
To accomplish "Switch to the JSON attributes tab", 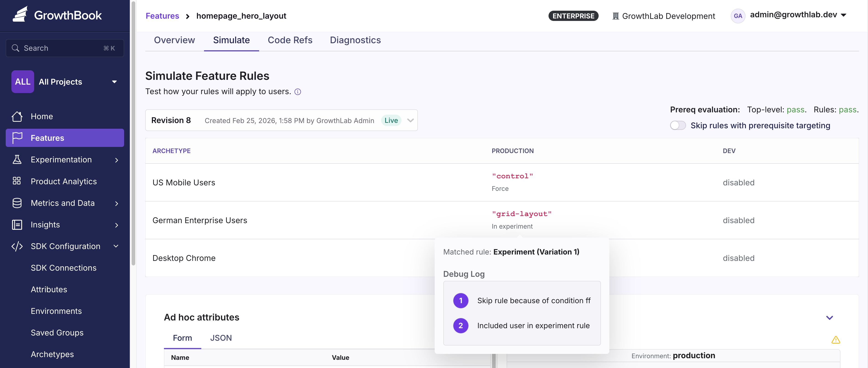I will [x=221, y=338].
